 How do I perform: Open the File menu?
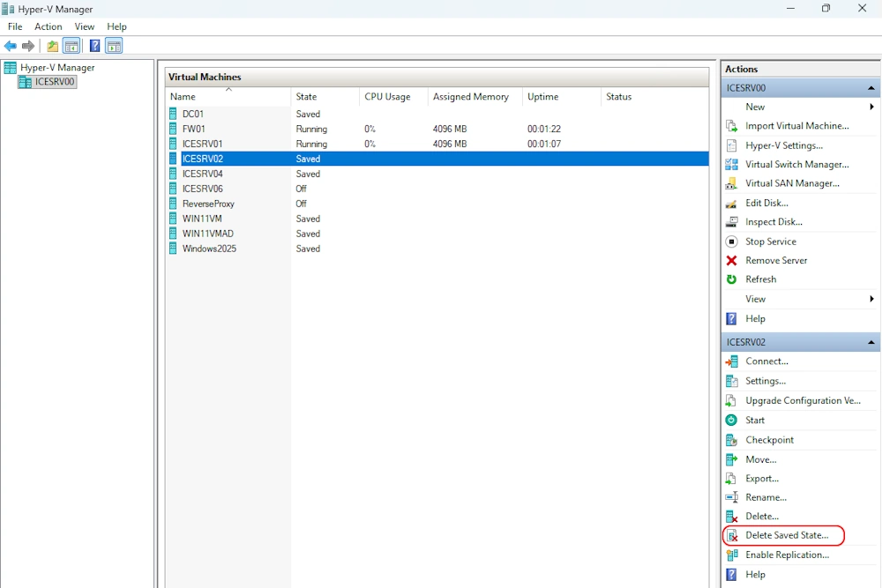click(x=15, y=26)
